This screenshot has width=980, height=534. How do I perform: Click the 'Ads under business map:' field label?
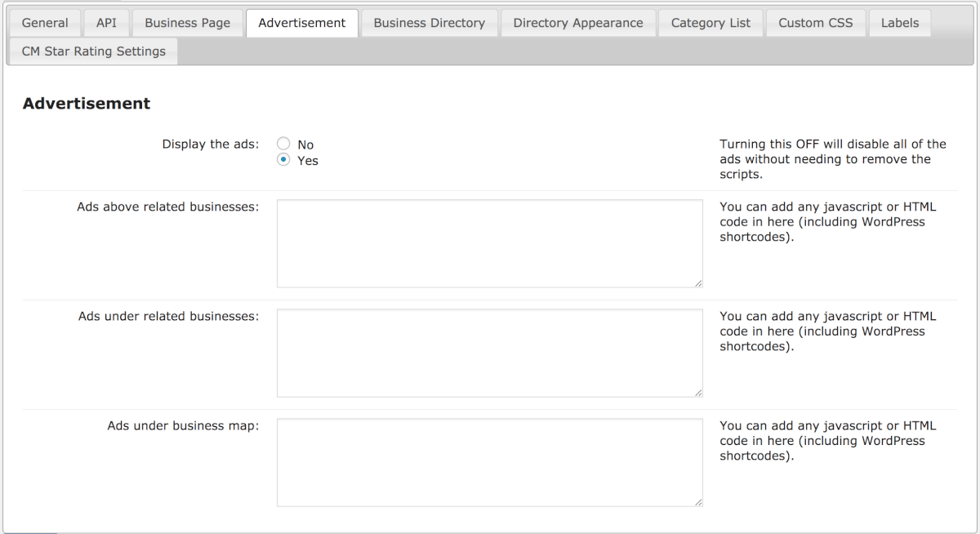pos(183,425)
